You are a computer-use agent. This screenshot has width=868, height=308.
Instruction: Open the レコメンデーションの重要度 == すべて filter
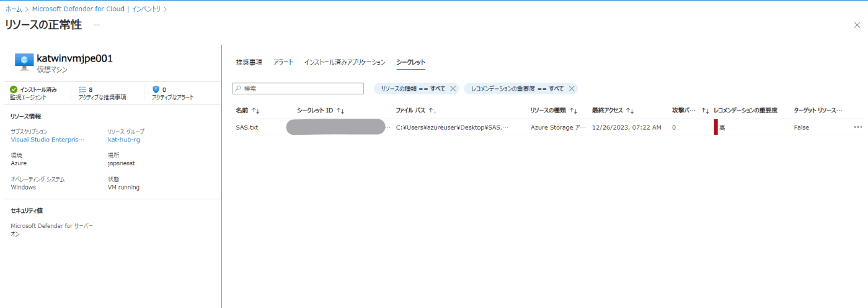[x=517, y=89]
